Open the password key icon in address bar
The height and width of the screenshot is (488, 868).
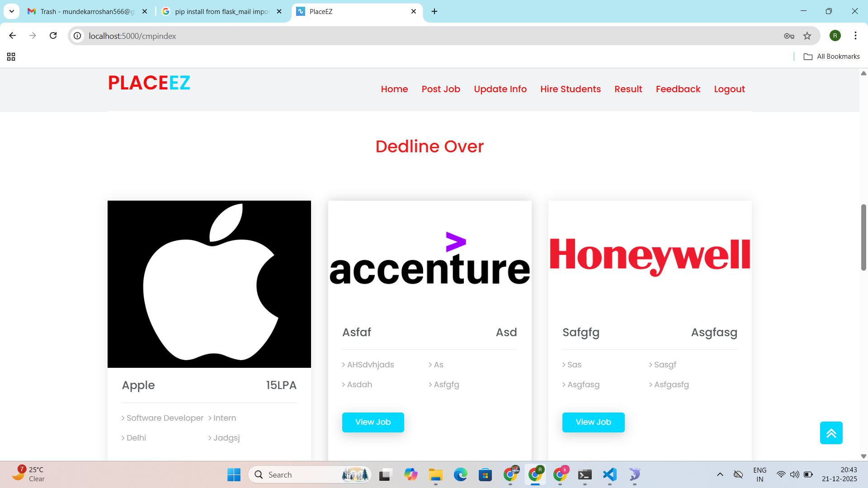(x=789, y=36)
